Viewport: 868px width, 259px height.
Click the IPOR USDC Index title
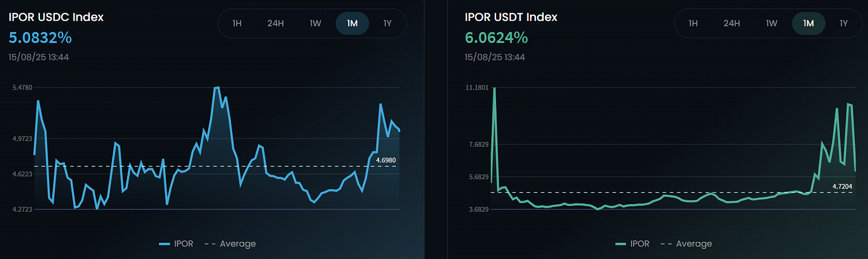tap(56, 17)
